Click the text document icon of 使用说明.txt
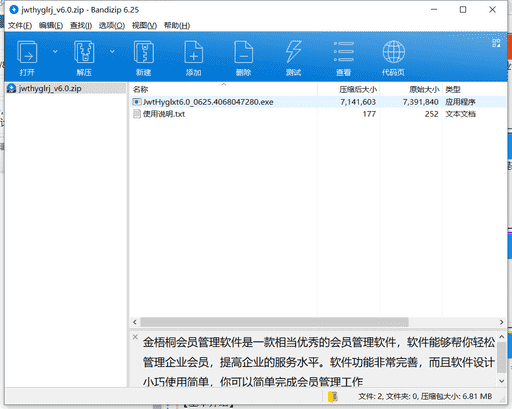This screenshot has width=512, height=409. pyautogui.click(x=136, y=114)
